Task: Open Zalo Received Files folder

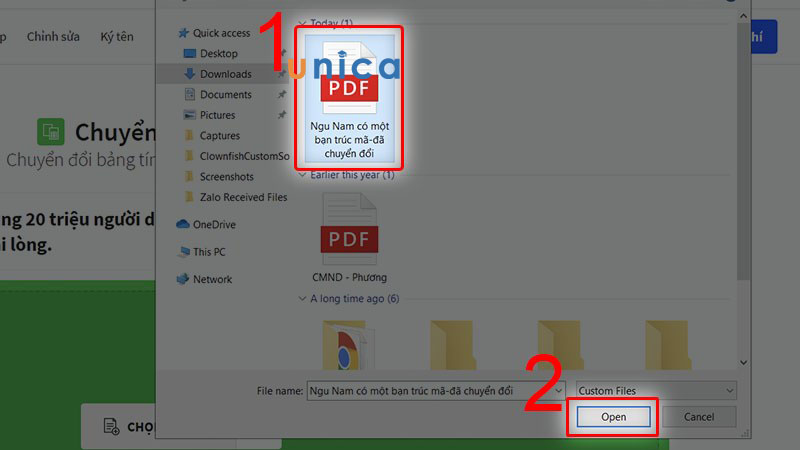Action: 243,197
